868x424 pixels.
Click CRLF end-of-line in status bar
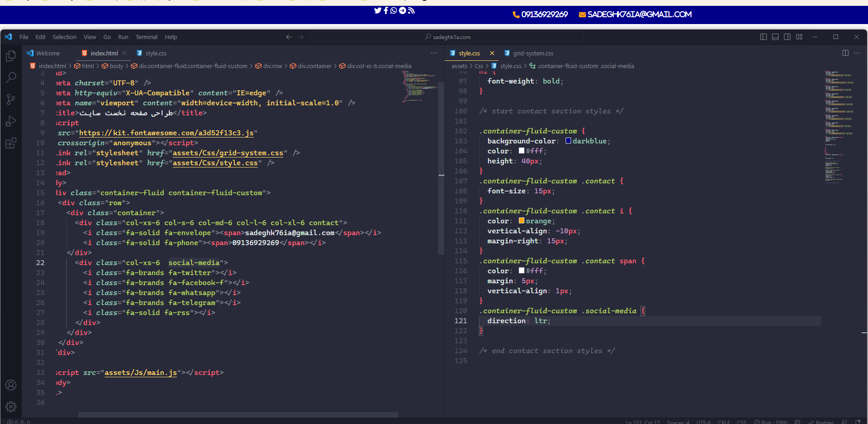click(724, 422)
